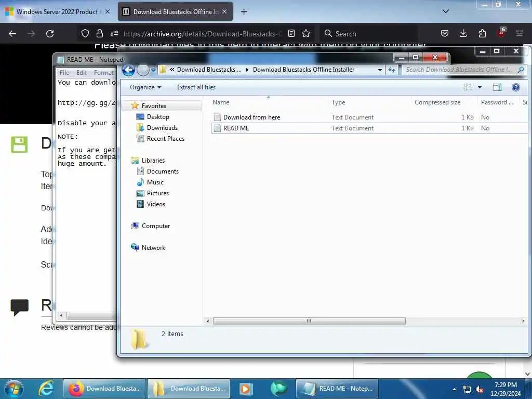Switch to Windows Server 2022 Product tab
The width and height of the screenshot is (532, 399).
point(57,12)
